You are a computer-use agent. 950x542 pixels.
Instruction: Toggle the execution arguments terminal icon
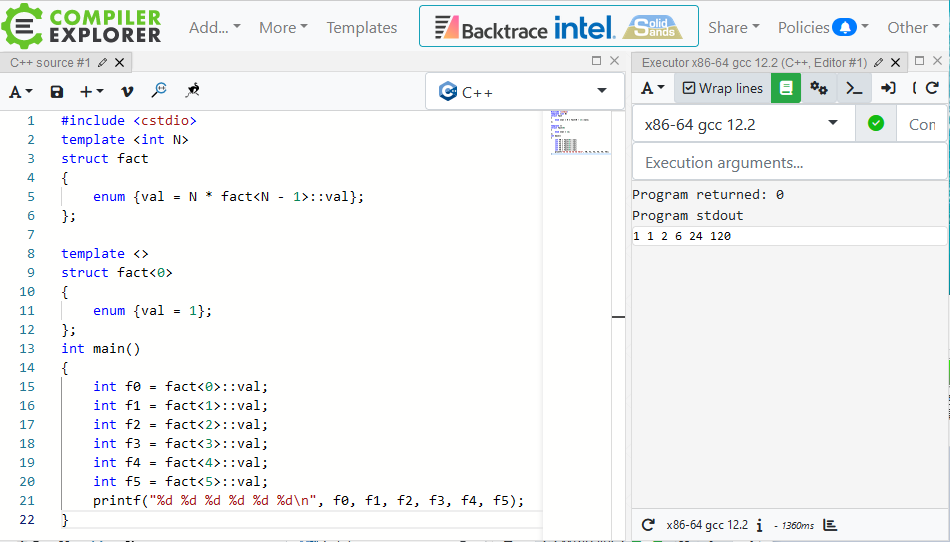point(854,88)
